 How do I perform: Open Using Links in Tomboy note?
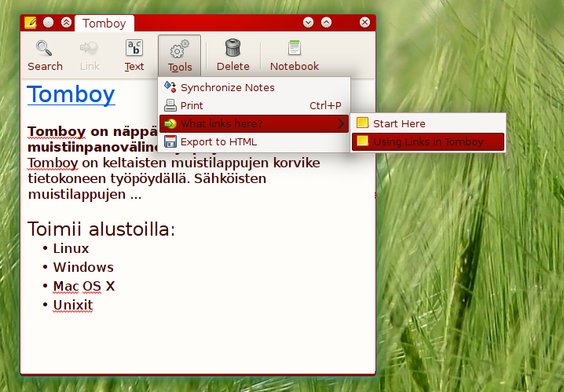428,141
